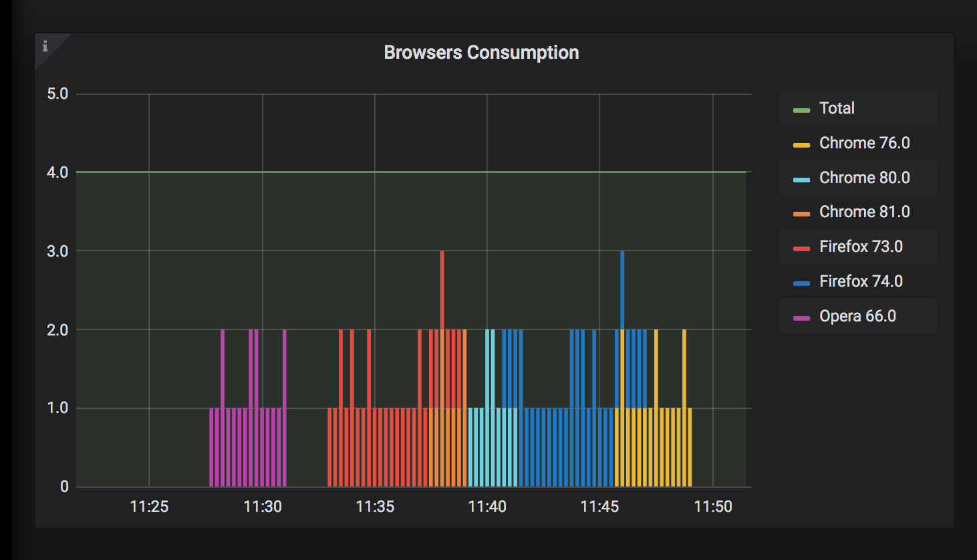The image size is (977, 560).
Task: Click the 11:35 time axis label
Action: [x=375, y=507]
